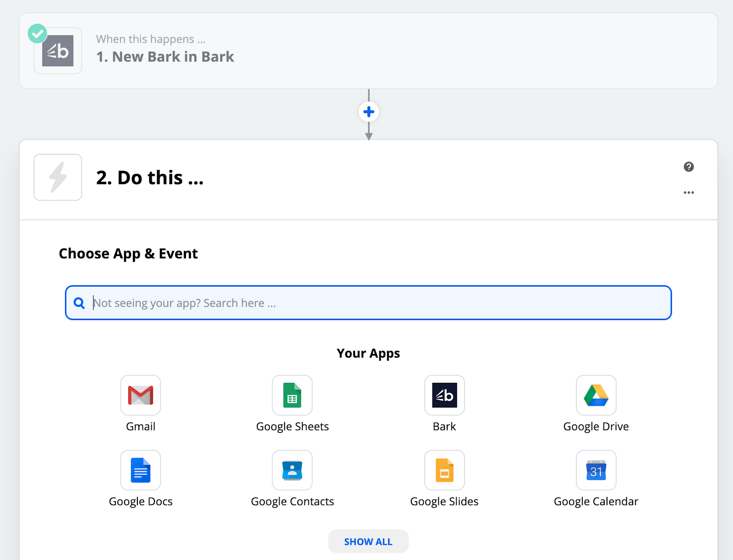The width and height of the screenshot is (733, 560).
Task: Click the 'Google Drive' label text
Action: [596, 427]
